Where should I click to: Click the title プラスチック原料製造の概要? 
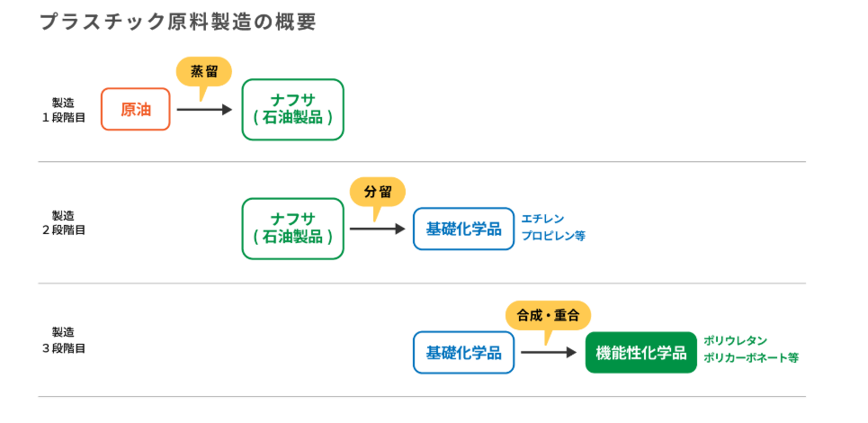click(178, 22)
